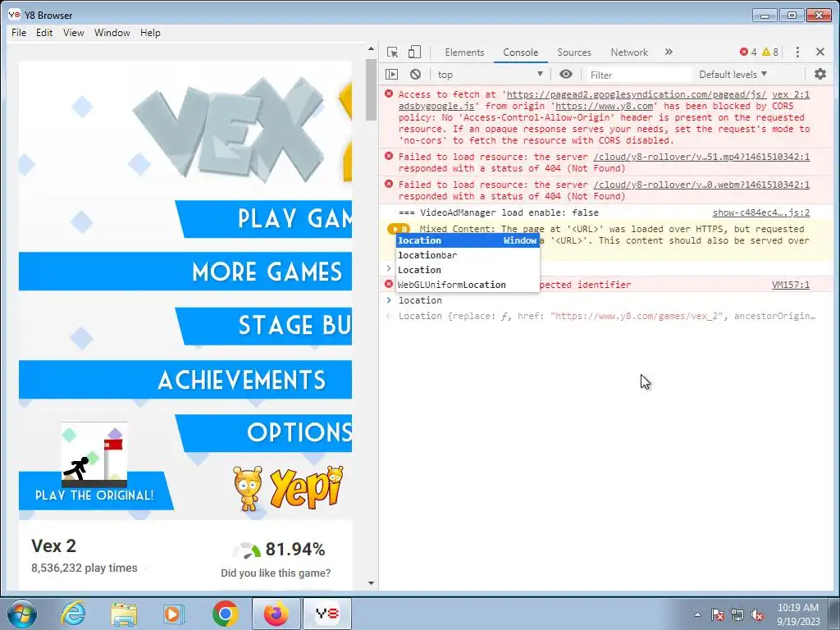
Task: Open the Windows Start menu
Action: tap(22, 614)
